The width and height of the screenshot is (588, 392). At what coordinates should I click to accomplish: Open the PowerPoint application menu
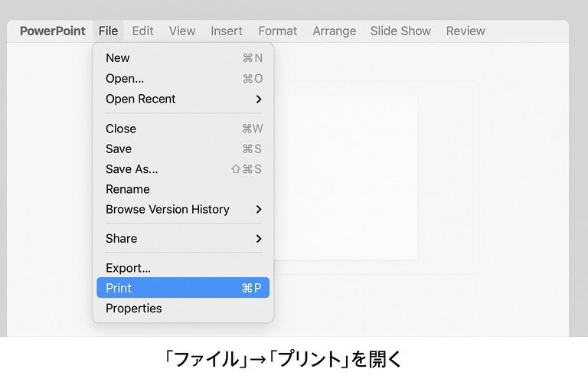[x=53, y=31]
